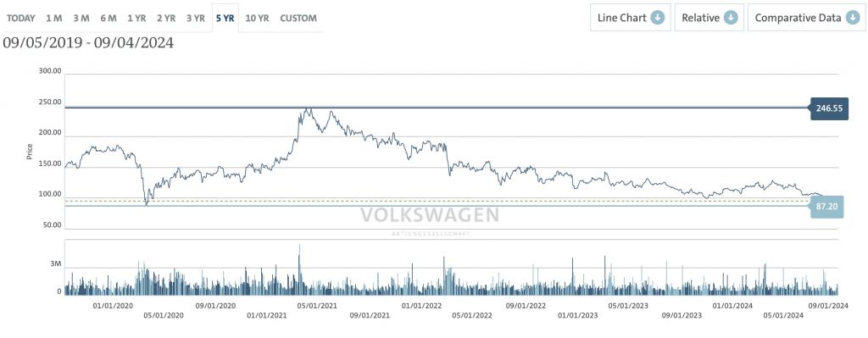This screenshot has height=338, width=868.
Task: Switch to the 1 M range
Action: click(x=53, y=18)
